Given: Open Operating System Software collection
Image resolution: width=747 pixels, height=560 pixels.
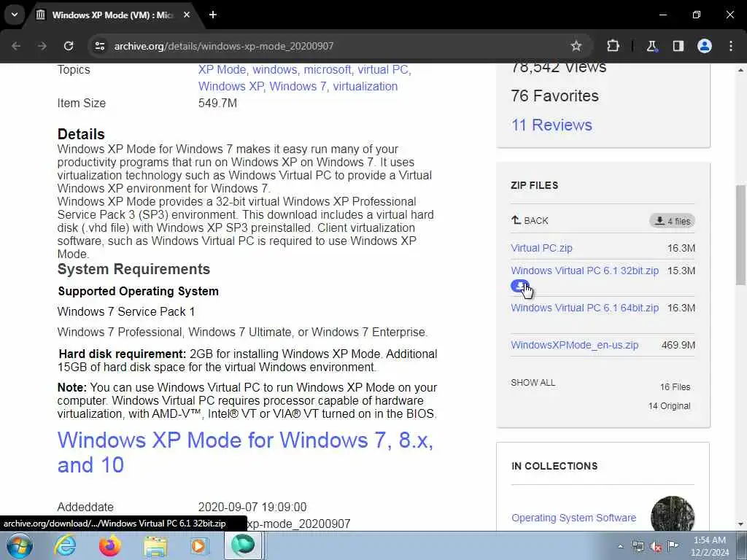Looking at the screenshot, I should tap(573, 518).
